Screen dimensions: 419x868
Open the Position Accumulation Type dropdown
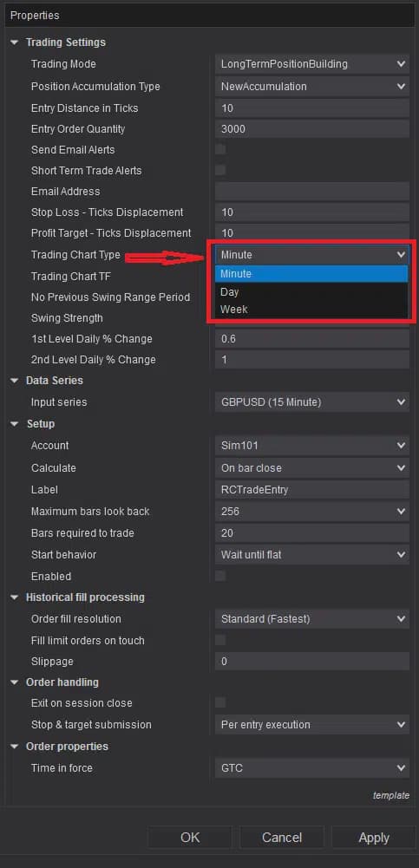(312, 87)
